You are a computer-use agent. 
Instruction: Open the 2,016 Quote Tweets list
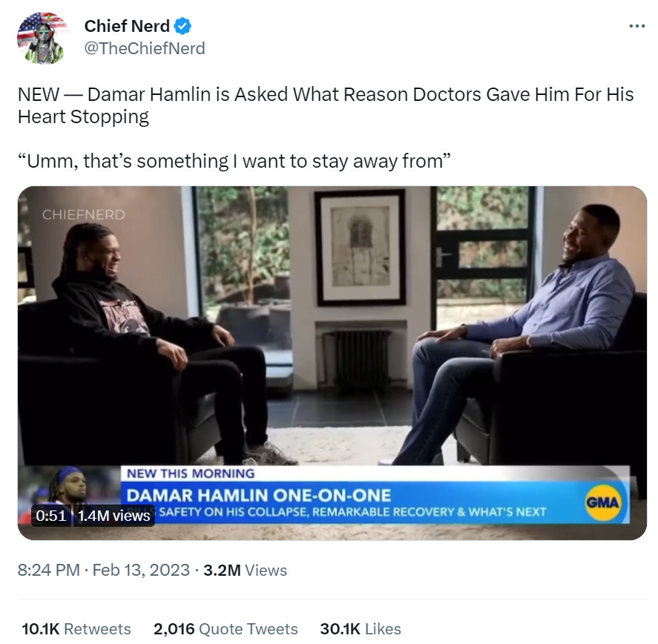coord(226,629)
